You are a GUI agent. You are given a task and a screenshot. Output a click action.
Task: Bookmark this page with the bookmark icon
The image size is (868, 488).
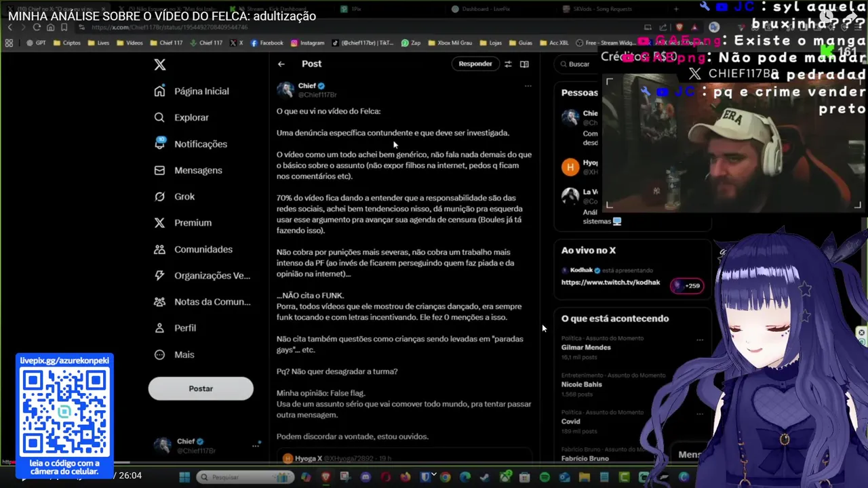coord(64,27)
